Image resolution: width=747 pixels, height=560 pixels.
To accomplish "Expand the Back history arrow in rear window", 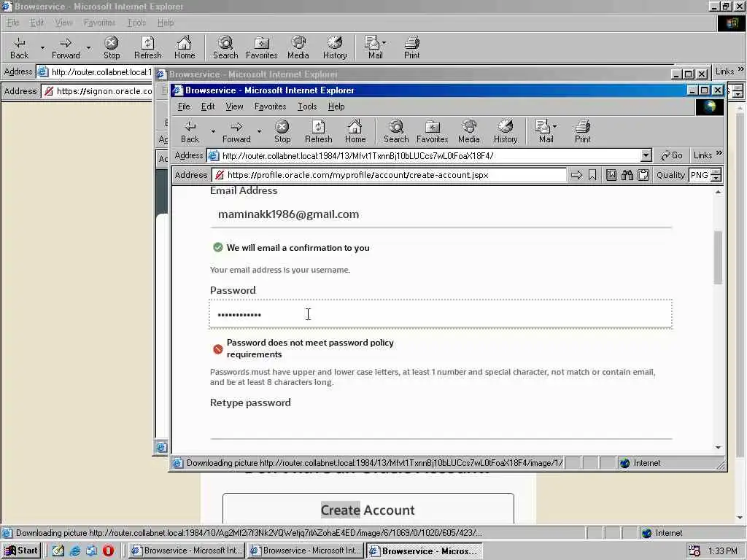I will [42, 47].
